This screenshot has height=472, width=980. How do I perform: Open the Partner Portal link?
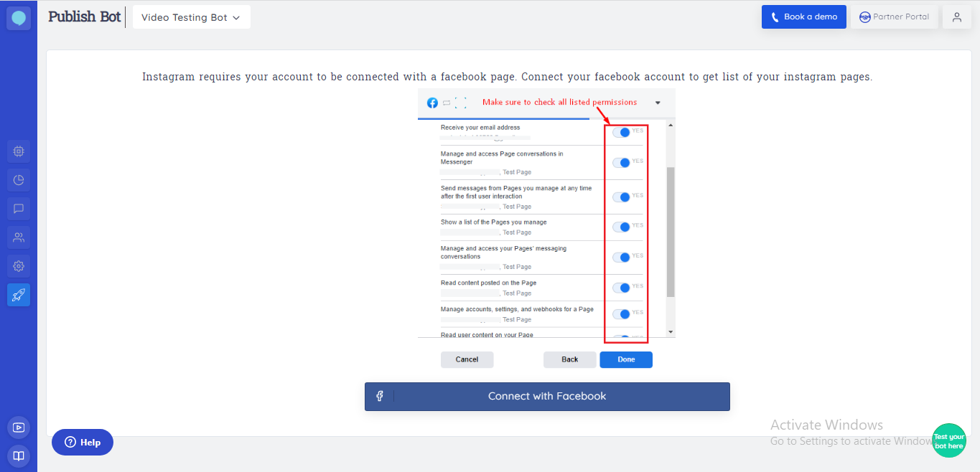[x=894, y=16]
